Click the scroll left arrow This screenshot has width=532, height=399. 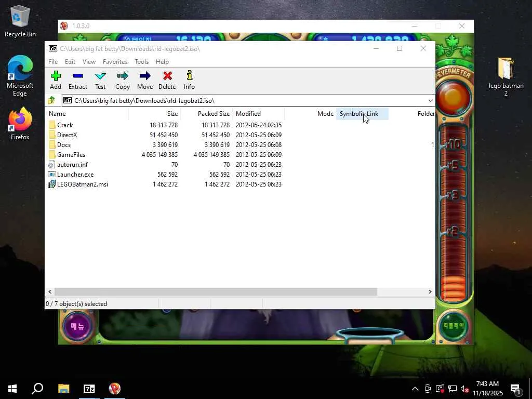pyautogui.click(x=50, y=291)
